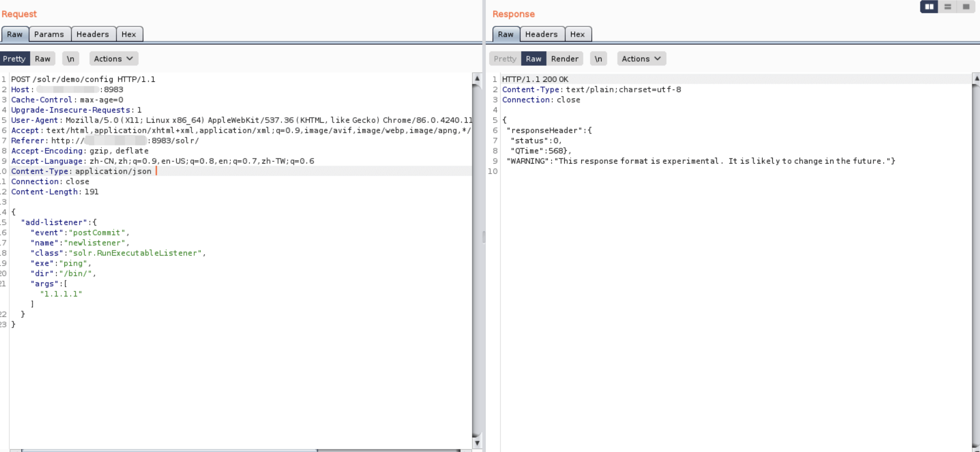Click the Raw tab in Request panel
The image size is (980, 452).
point(14,34)
